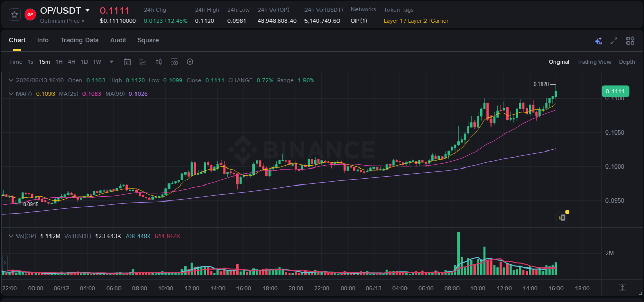Viewport: 644px width, 302px height.
Task: Click the $0.11110000 dollar price
Action: [118, 21]
